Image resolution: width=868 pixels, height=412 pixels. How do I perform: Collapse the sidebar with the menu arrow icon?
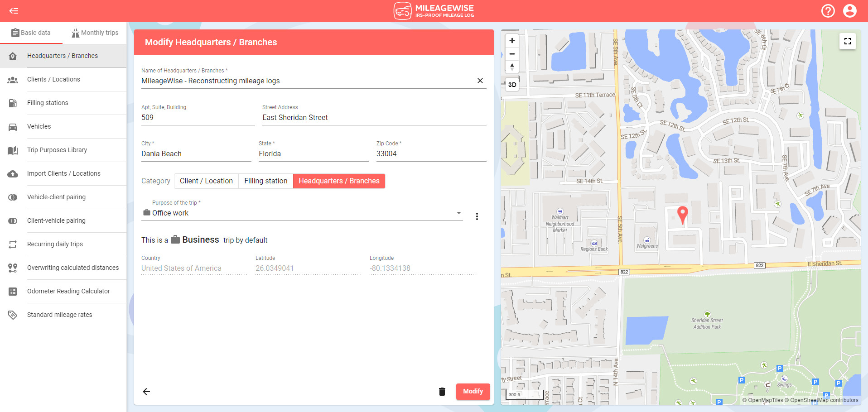tap(14, 11)
